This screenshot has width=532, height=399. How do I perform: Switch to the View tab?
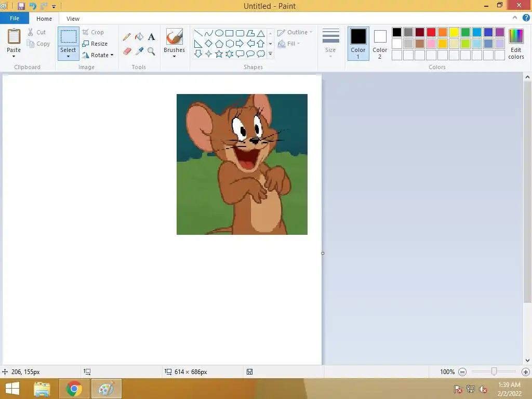[x=73, y=19]
